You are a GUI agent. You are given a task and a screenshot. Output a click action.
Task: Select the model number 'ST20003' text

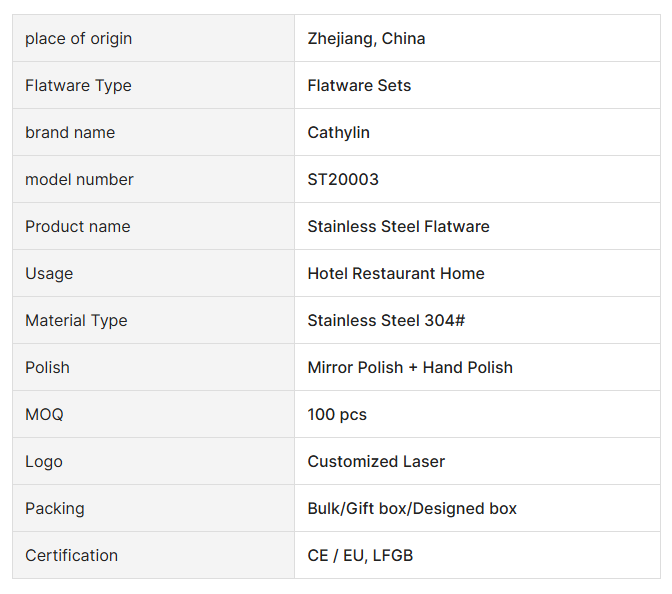pyautogui.click(x=343, y=180)
